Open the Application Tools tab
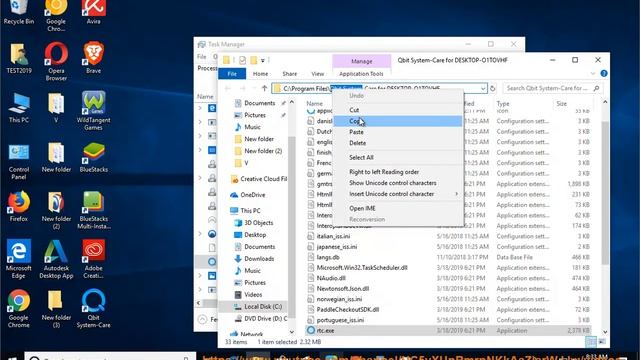The height and width of the screenshot is (360, 640). pos(361,73)
